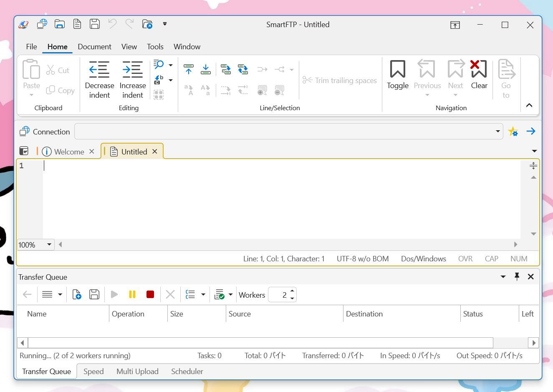Toggle OVR overwrite mode indicator
The image size is (553, 392).
click(x=465, y=259)
